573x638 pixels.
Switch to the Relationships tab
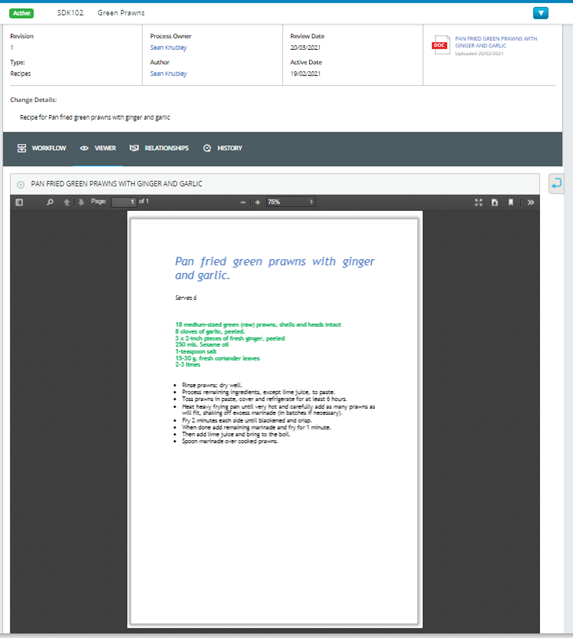(x=159, y=148)
